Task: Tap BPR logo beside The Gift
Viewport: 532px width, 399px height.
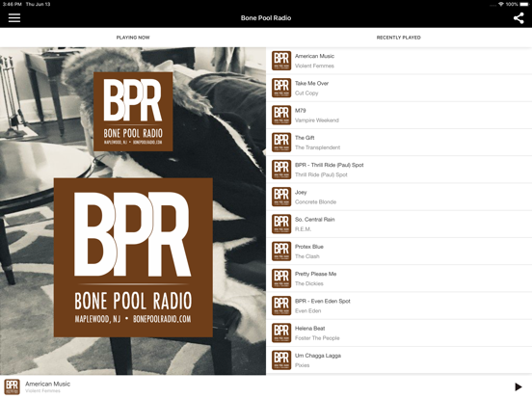Action: 281,143
